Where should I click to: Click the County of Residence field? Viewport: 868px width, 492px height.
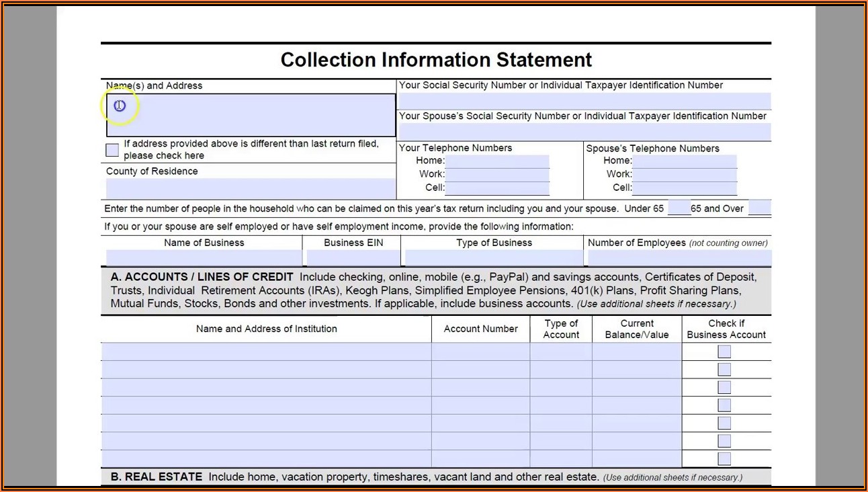251,188
